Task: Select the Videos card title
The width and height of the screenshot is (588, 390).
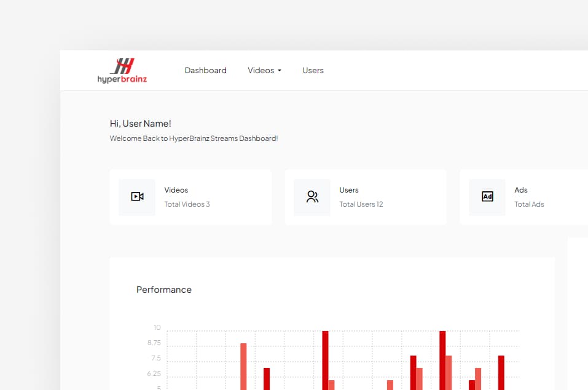Action: pyautogui.click(x=176, y=190)
